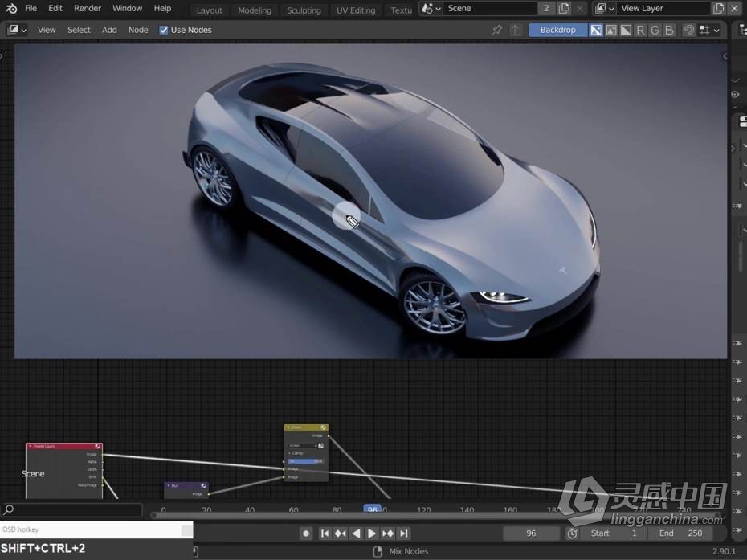Switch to the Layout workspace tab
Viewport: 747px width, 560px height.
209,10
